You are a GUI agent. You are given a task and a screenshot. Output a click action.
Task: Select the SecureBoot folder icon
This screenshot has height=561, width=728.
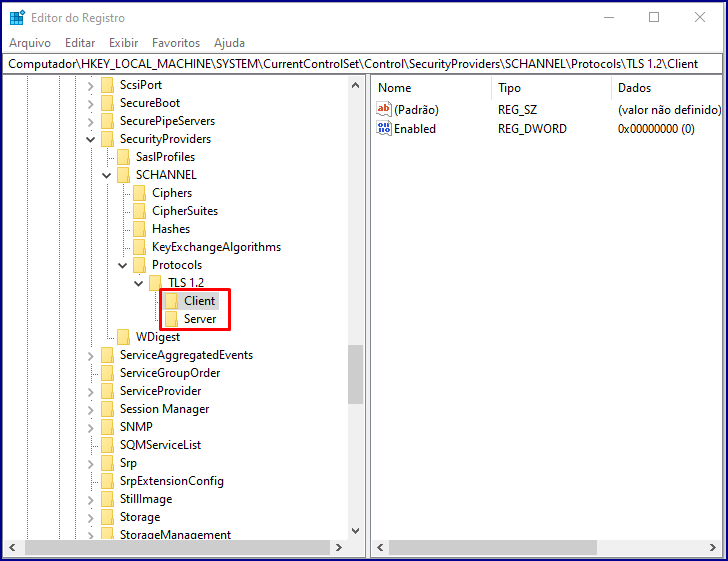pos(107,103)
